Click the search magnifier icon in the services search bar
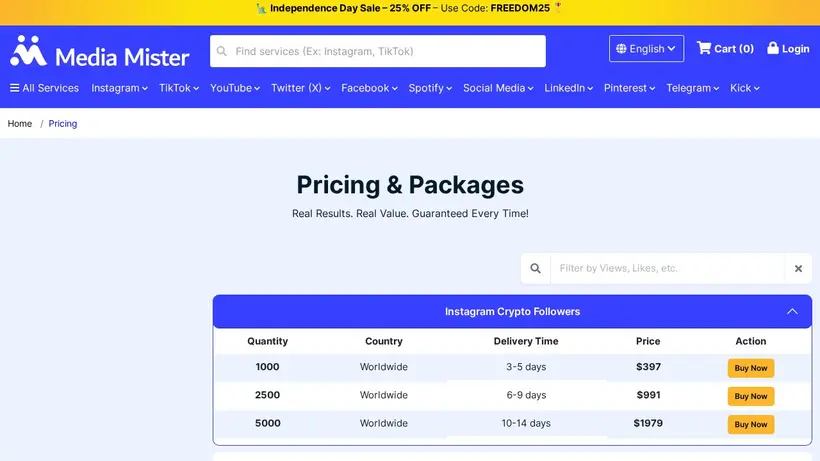The width and height of the screenshot is (820, 461). click(x=222, y=51)
